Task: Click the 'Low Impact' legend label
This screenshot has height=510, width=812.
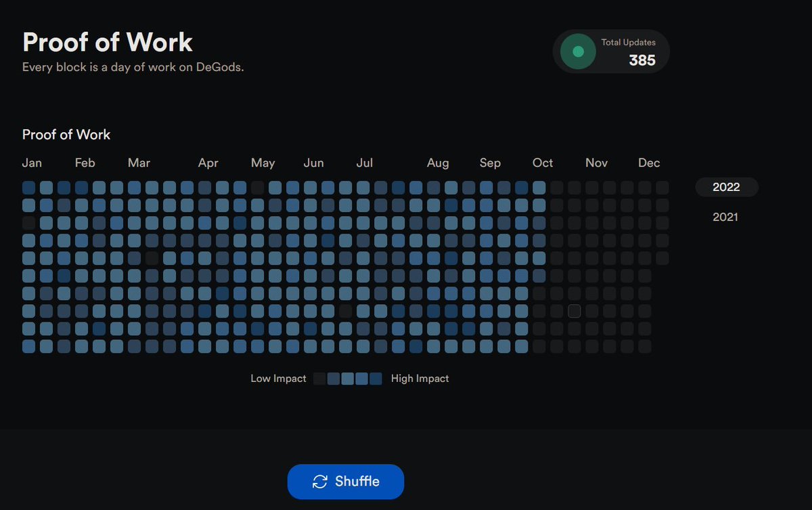Action: pos(278,379)
